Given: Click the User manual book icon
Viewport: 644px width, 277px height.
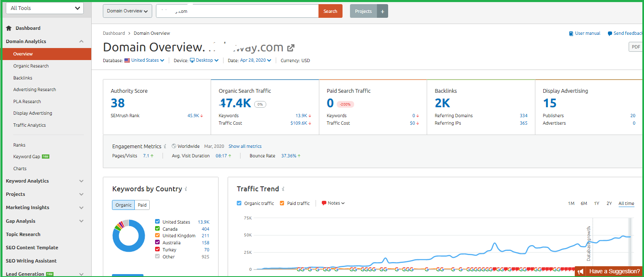Looking at the screenshot, I should pos(571,34).
